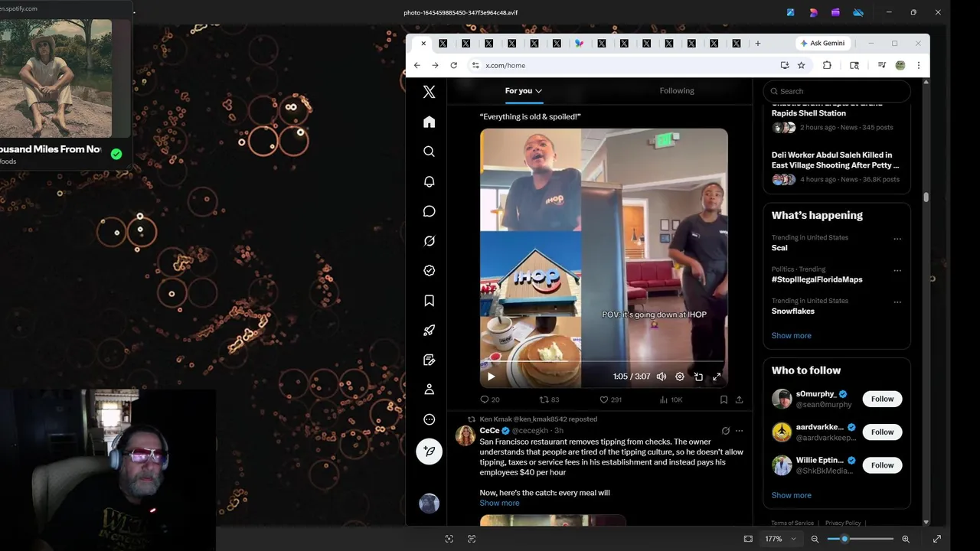The height and width of the screenshot is (551, 980).
Task: Click the rocket icon in X sidebar
Action: [429, 331]
